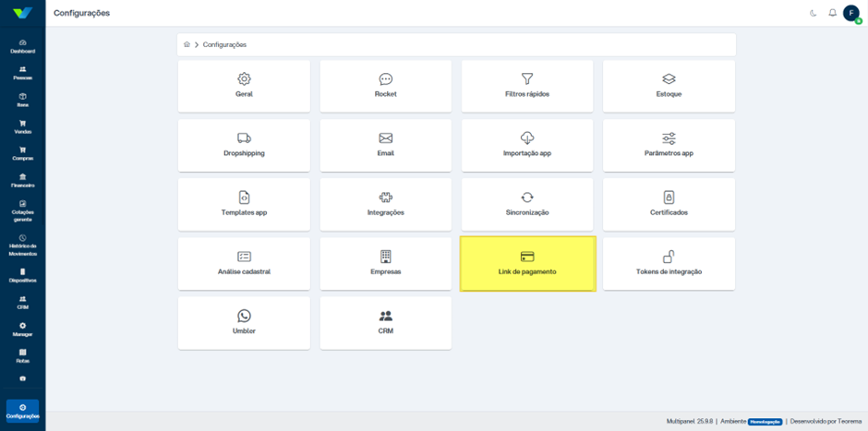Open the Umbler WhatsApp card

click(x=244, y=323)
